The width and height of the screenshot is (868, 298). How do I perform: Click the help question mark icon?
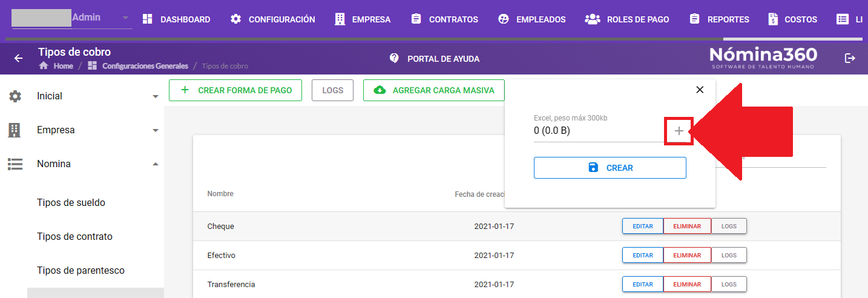click(x=395, y=58)
